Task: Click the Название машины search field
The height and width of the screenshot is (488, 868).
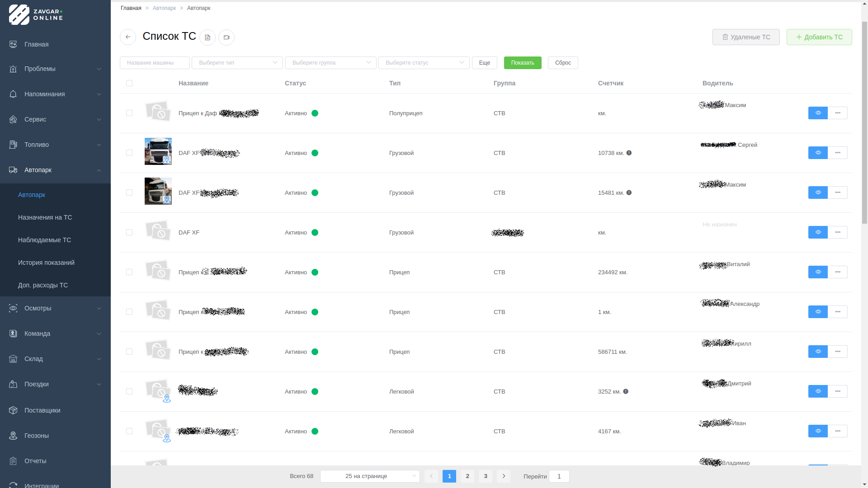Action: point(155,63)
